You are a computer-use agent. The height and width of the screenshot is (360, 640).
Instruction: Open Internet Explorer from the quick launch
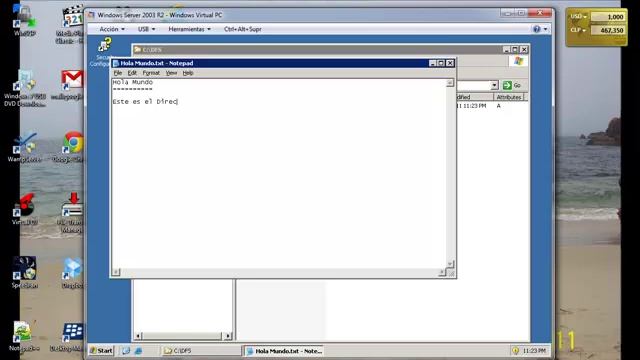point(138,350)
